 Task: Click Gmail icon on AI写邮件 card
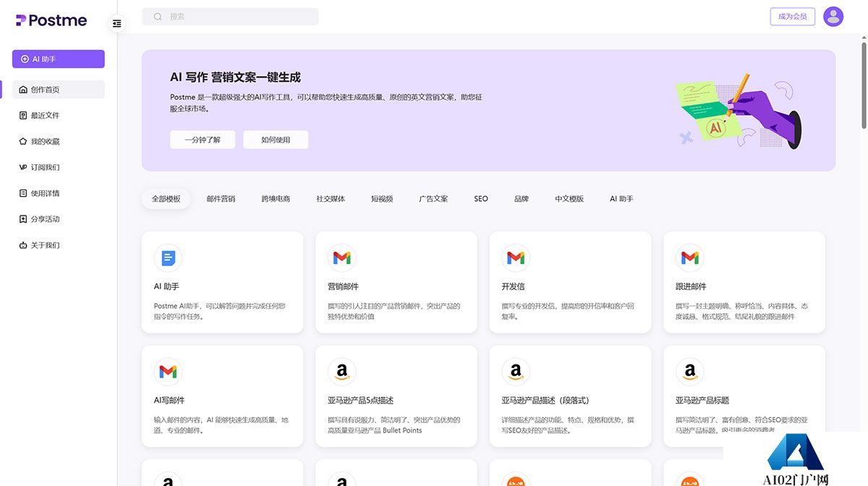(168, 371)
